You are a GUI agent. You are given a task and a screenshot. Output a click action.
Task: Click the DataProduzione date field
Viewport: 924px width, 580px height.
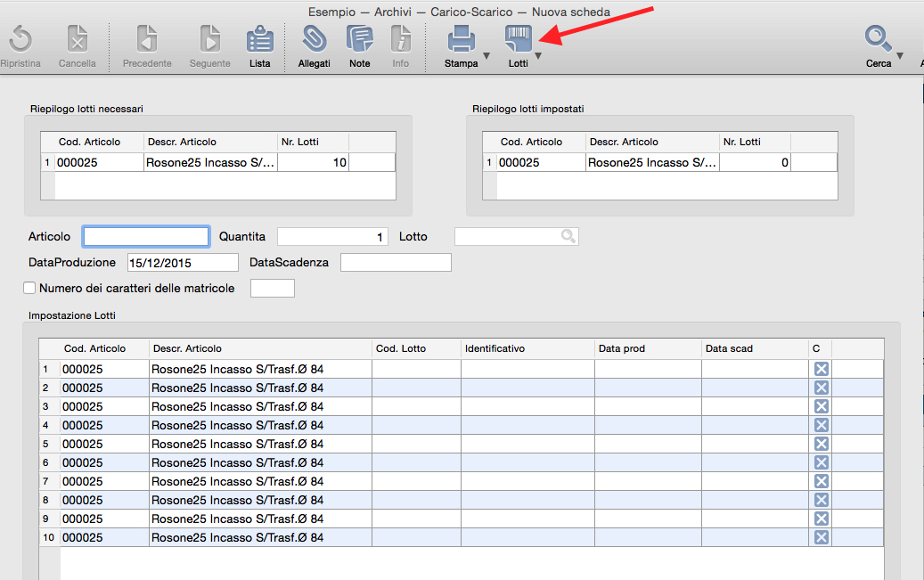(183, 262)
